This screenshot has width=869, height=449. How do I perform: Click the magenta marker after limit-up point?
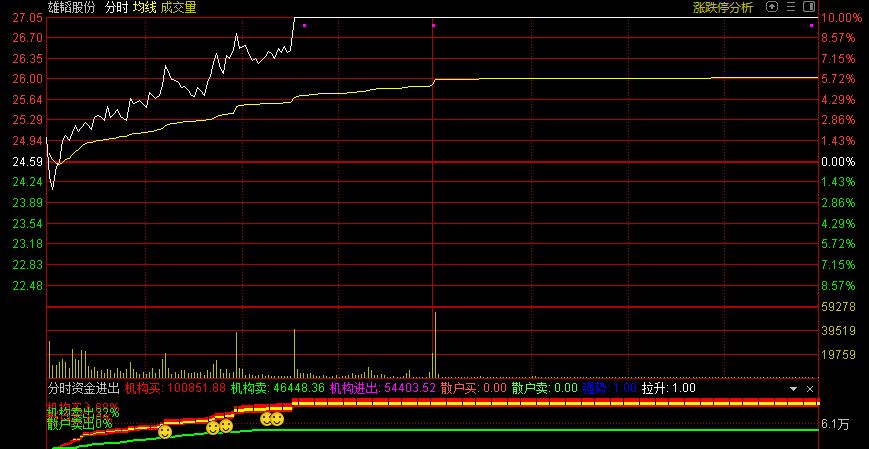(x=304, y=25)
